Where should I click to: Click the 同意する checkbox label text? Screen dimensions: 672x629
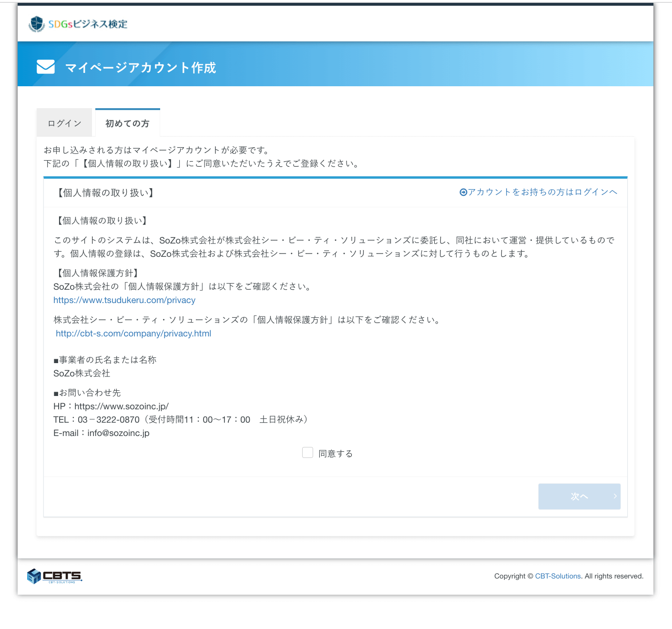(x=336, y=454)
